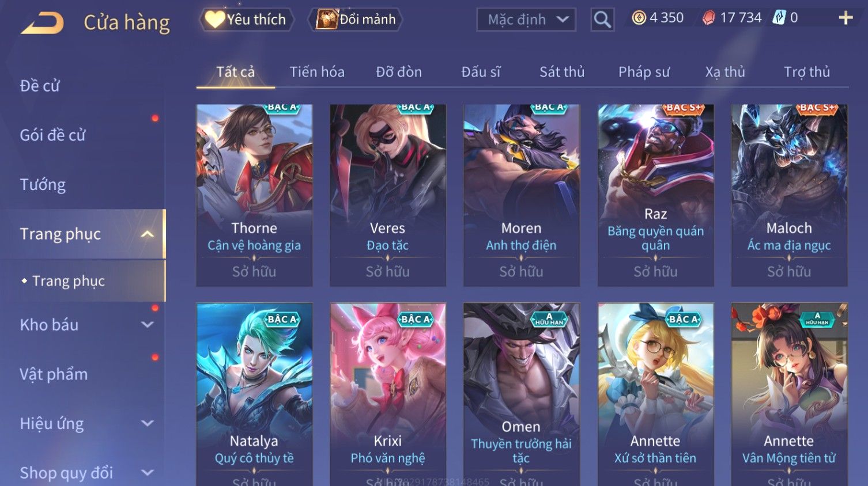Screen dimensions: 868x486
Task: Tap the gold coin balance icon
Action: [639, 18]
